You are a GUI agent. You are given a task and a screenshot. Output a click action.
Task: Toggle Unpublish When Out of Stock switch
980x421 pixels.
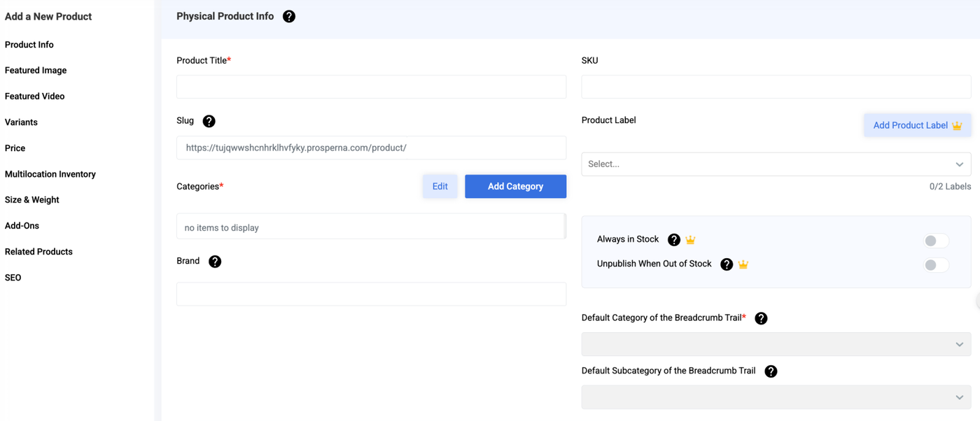point(935,265)
